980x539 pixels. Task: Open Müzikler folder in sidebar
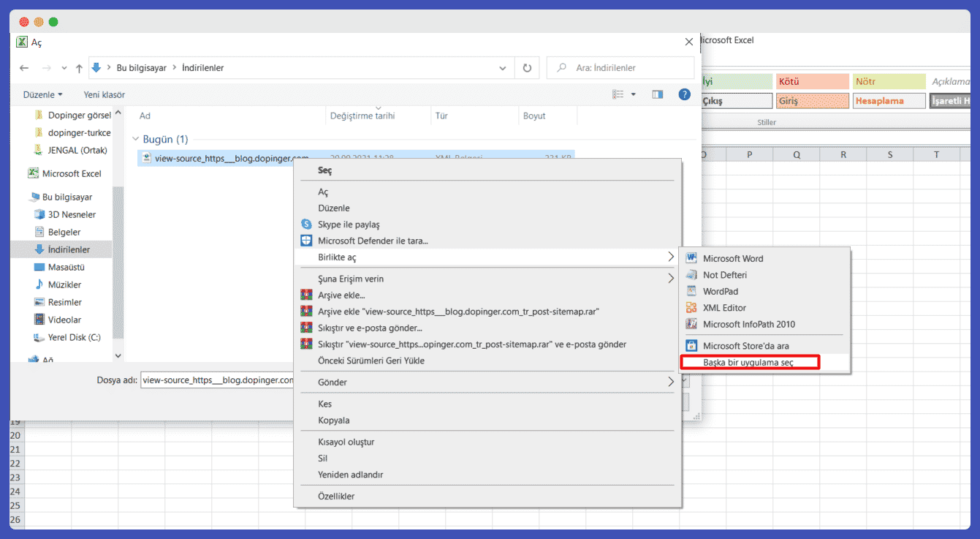click(58, 284)
